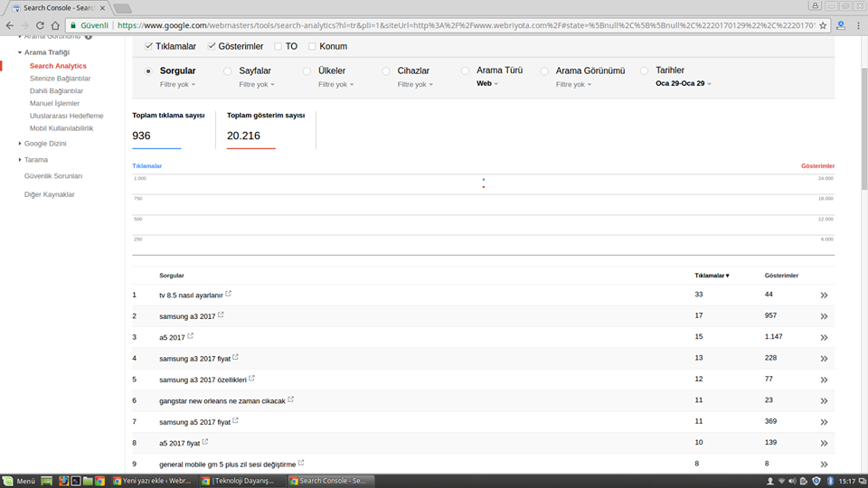Viewport: 868px width, 488px height.
Task: Sort by the Gösterimler column header
Action: pyautogui.click(x=781, y=276)
